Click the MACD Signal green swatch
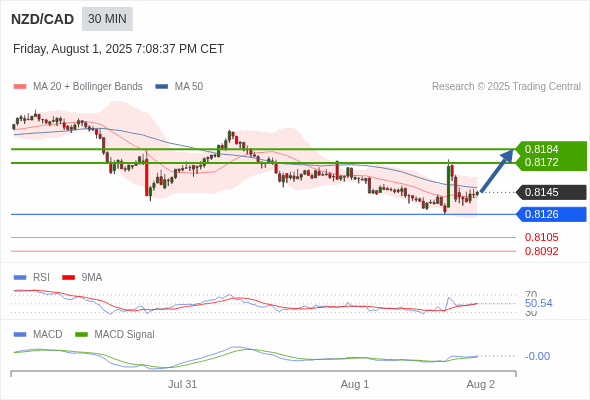Screen dimensions: 590x400 click(x=81, y=335)
